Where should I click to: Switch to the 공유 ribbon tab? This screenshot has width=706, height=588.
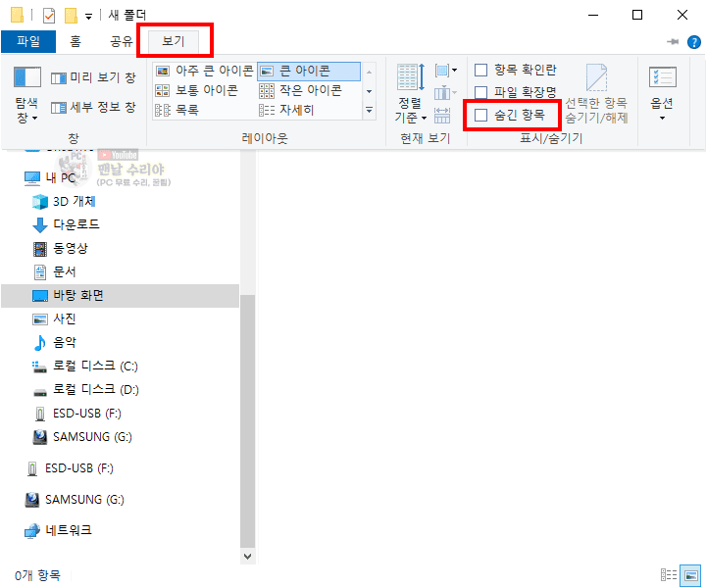(122, 41)
